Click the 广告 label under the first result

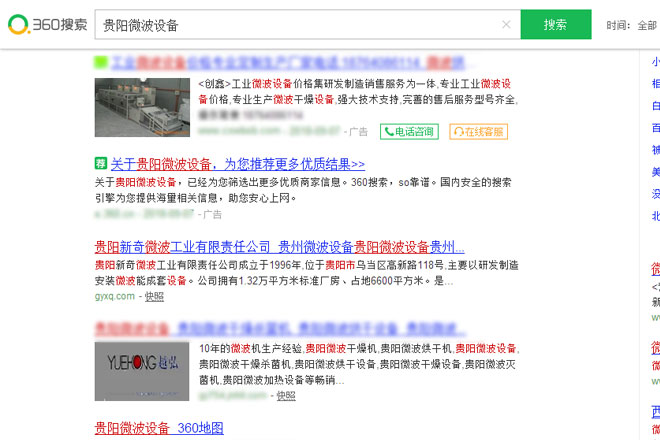point(358,132)
